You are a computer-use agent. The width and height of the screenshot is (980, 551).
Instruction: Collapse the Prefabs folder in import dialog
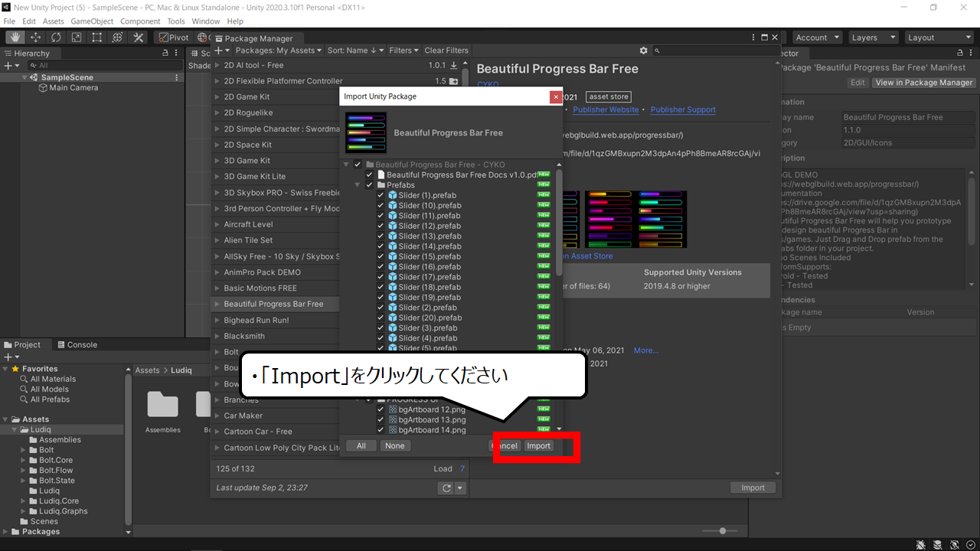coord(358,185)
